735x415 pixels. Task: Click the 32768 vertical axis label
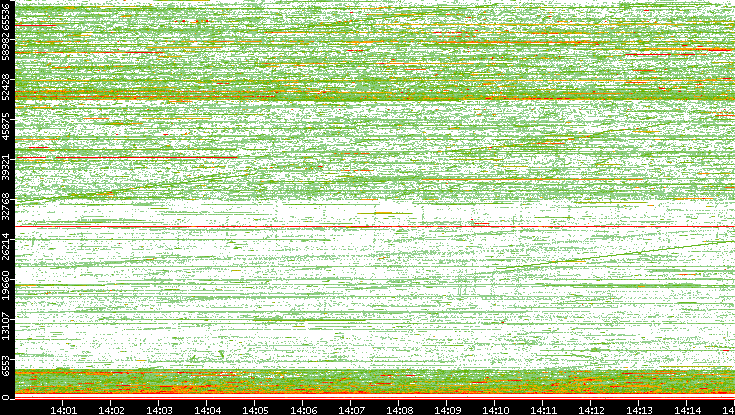pos(5,204)
